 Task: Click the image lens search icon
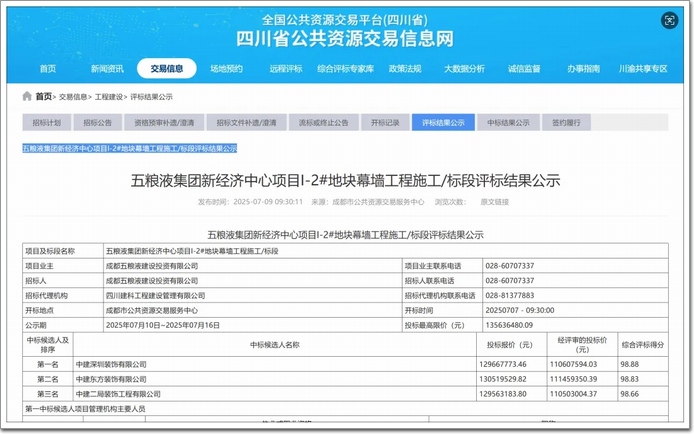[x=667, y=21]
